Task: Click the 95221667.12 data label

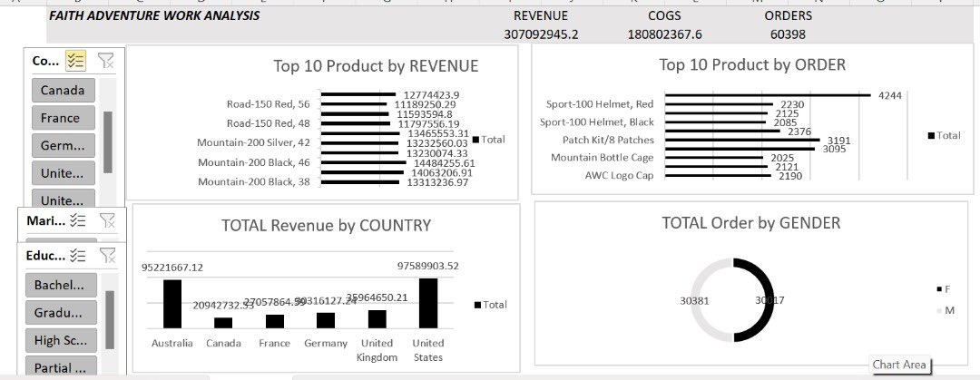Action: pyautogui.click(x=172, y=267)
